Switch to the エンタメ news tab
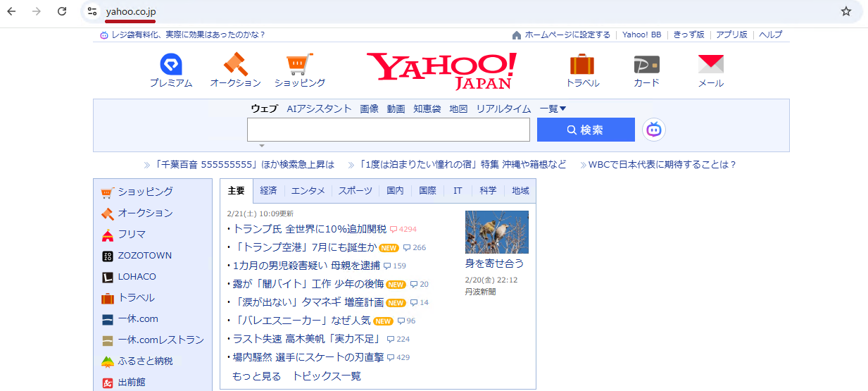The height and width of the screenshot is (391, 868). pyautogui.click(x=308, y=191)
